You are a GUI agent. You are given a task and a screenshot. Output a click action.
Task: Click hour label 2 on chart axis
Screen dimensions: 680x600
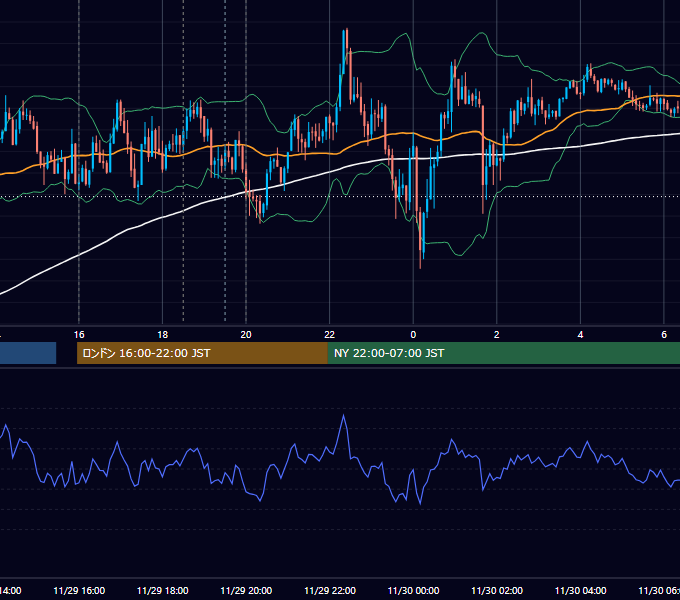tap(497, 335)
